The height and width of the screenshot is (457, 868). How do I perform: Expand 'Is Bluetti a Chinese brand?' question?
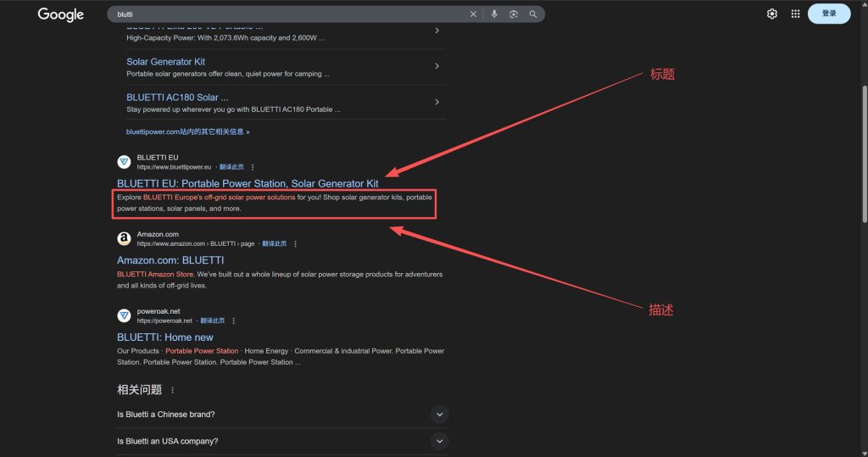pyautogui.click(x=439, y=415)
